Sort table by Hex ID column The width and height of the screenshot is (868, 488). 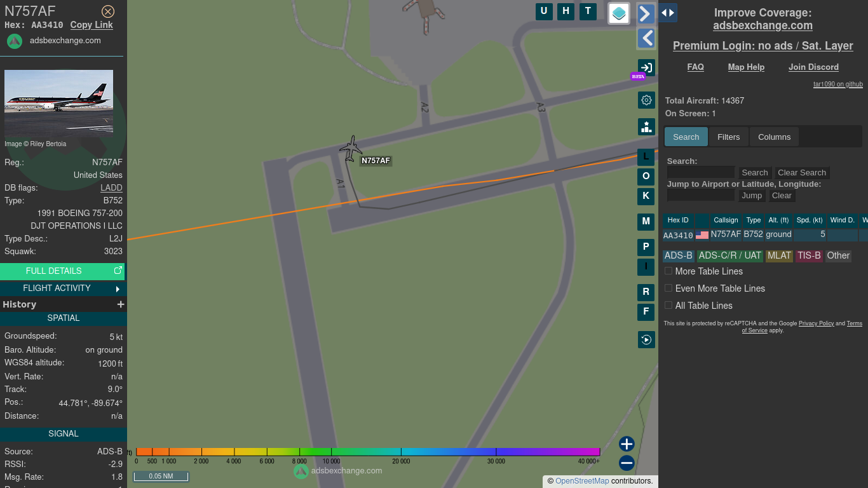point(678,220)
